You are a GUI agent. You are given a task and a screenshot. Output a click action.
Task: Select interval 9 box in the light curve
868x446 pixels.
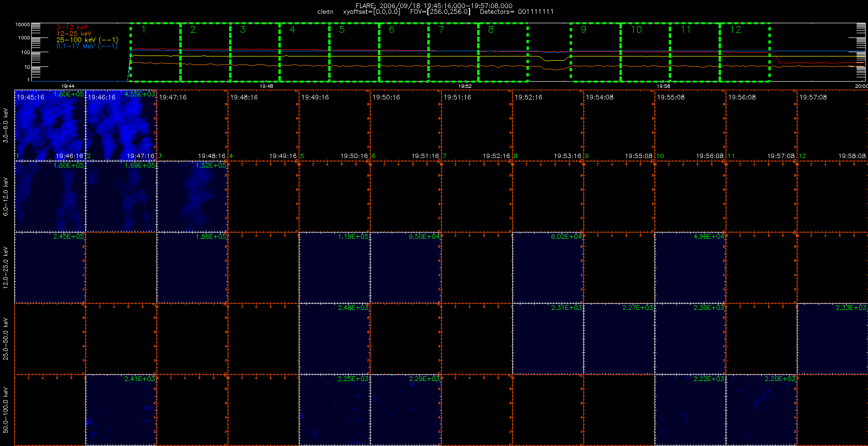(x=596, y=52)
